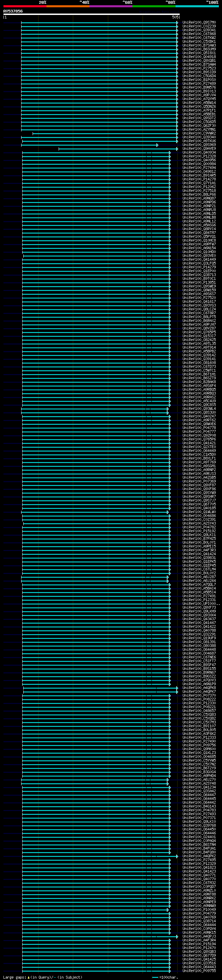Select hit UniRef100_A5BEB1

tap(199, 114)
